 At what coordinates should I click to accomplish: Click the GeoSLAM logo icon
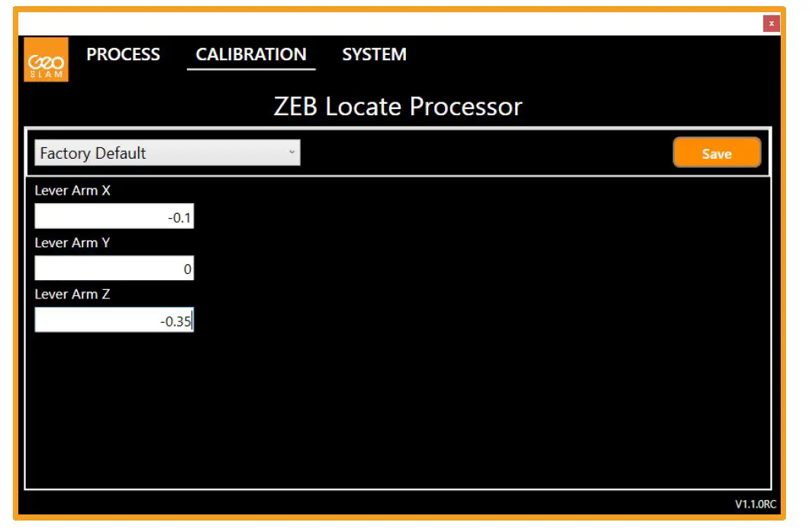click(46, 60)
